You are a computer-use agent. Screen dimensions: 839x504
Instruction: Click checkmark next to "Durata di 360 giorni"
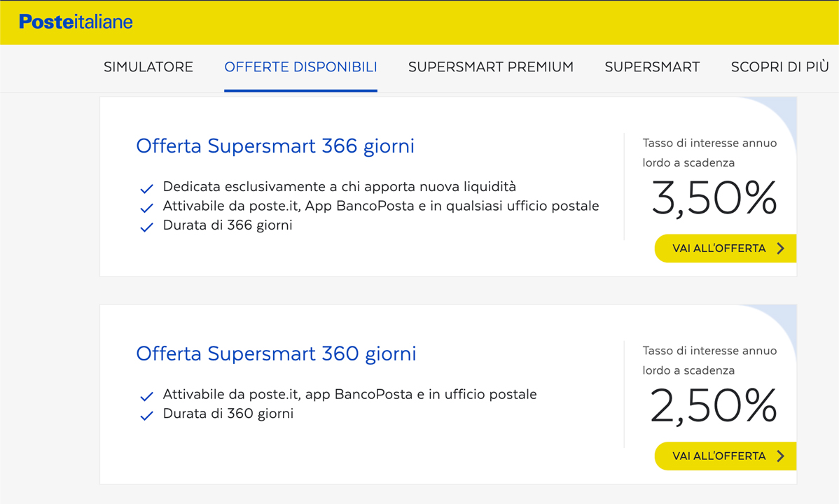coord(146,415)
